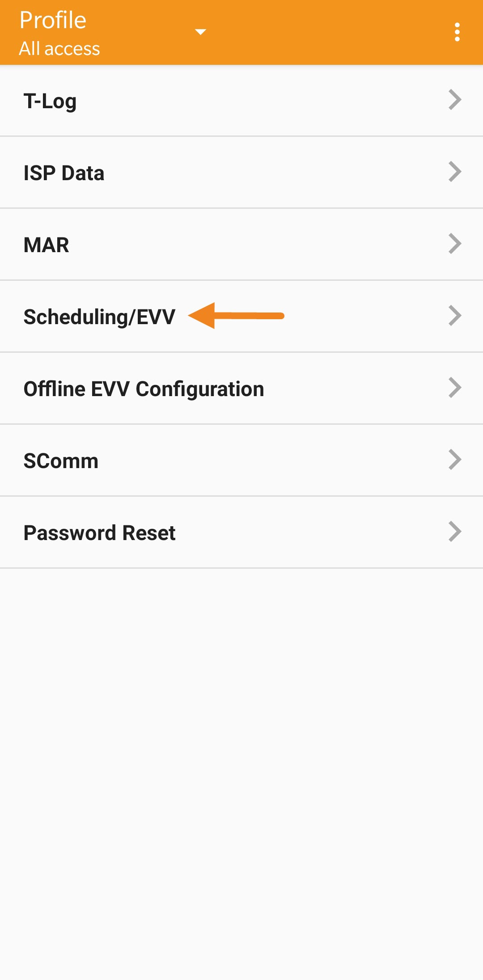The height and width of the screenshot is (980, 483).
Task: Click the chevron beside SComm
Action: [x=455, y=460]
